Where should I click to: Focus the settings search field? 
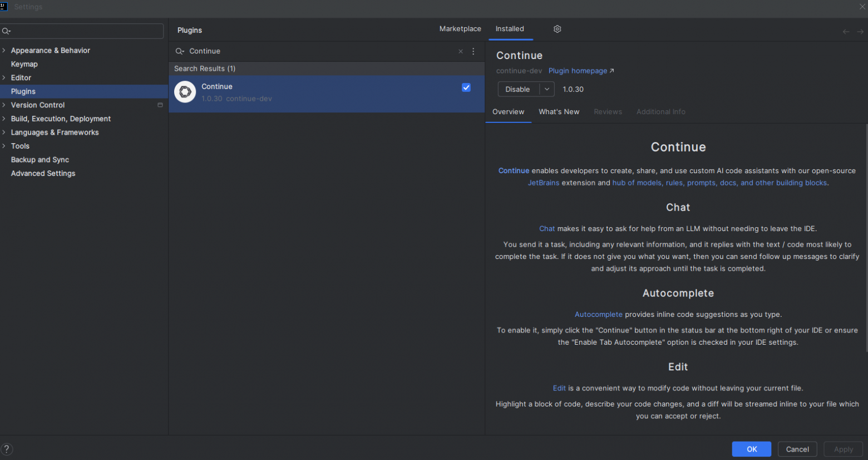click(x=83, y=31)
